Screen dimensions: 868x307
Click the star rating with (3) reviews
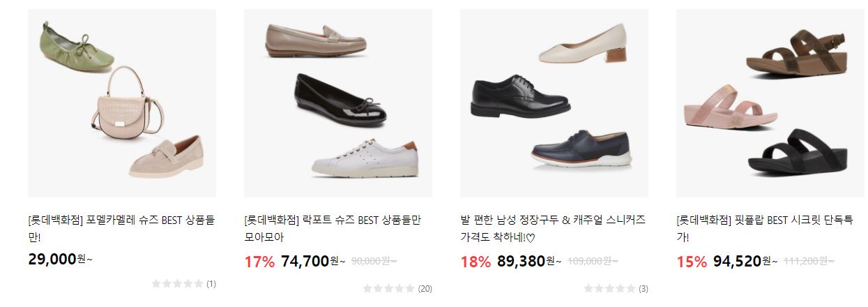pyautogui.click(x=616, y=288)
